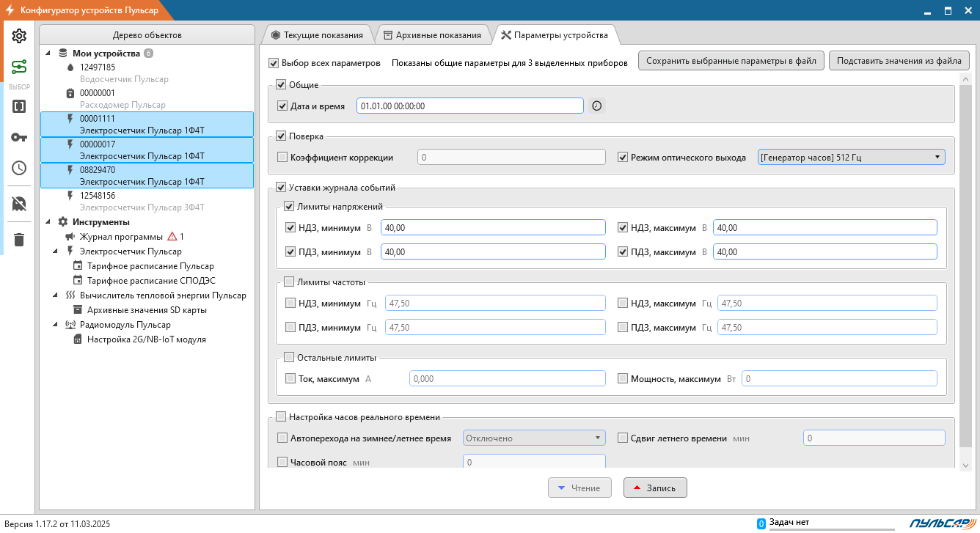Click the lightning app icon in title bar
980x533 pixels.
(x=10, y=10)
